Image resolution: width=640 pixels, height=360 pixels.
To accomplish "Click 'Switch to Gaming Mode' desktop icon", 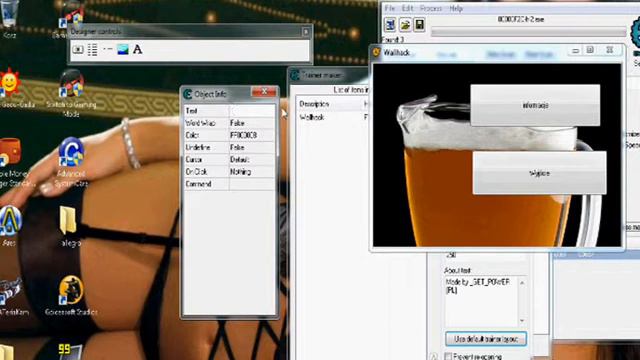I will (x=71, y=84).
